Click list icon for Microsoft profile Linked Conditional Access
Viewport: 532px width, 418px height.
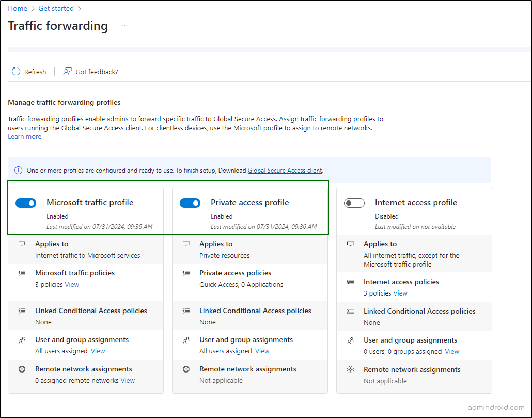click(x=22, y=311)
